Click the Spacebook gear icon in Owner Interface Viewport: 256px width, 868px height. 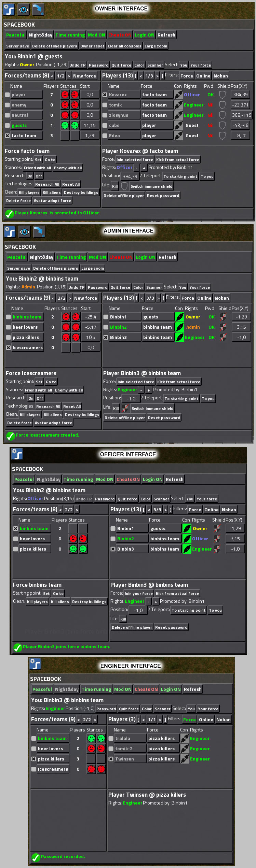click(x=9, y=10)
